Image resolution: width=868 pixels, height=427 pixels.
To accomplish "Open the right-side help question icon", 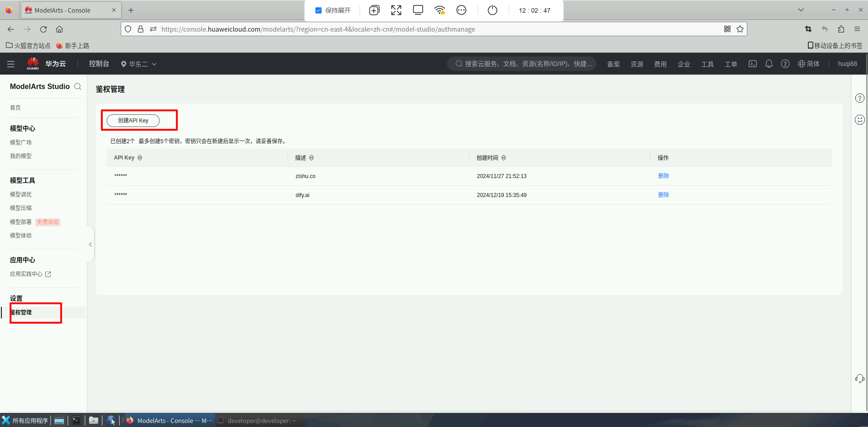I will 860,98.
